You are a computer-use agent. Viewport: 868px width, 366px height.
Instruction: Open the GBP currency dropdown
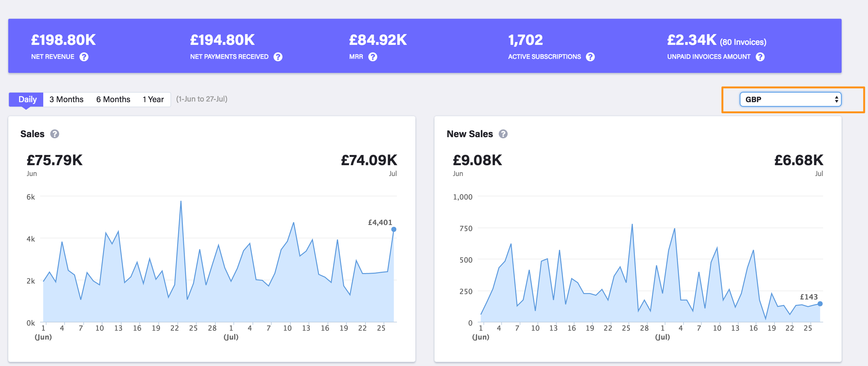pos(790,99)
